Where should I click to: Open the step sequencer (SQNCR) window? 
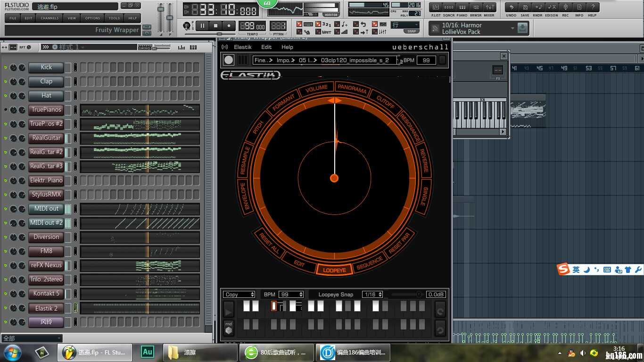(x=449, y=7)
